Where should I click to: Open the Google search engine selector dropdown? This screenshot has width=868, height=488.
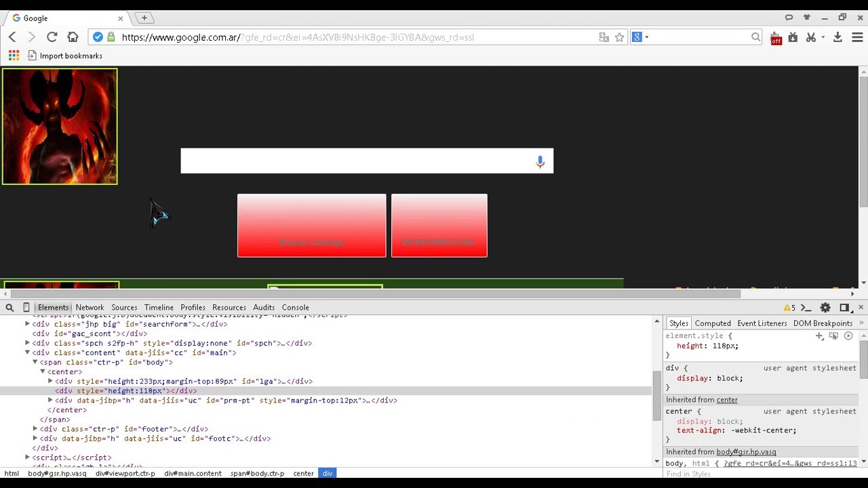pyautogui.click(x=640, y=37)
